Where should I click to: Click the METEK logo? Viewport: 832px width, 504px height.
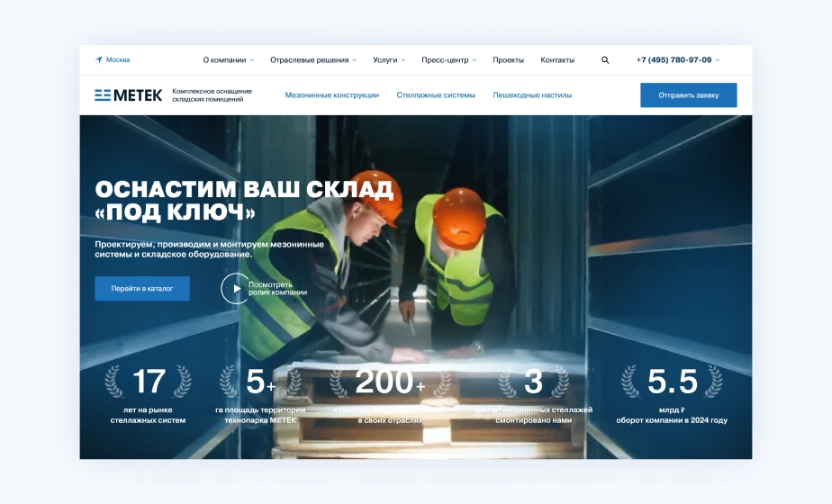tap(129, 95)
